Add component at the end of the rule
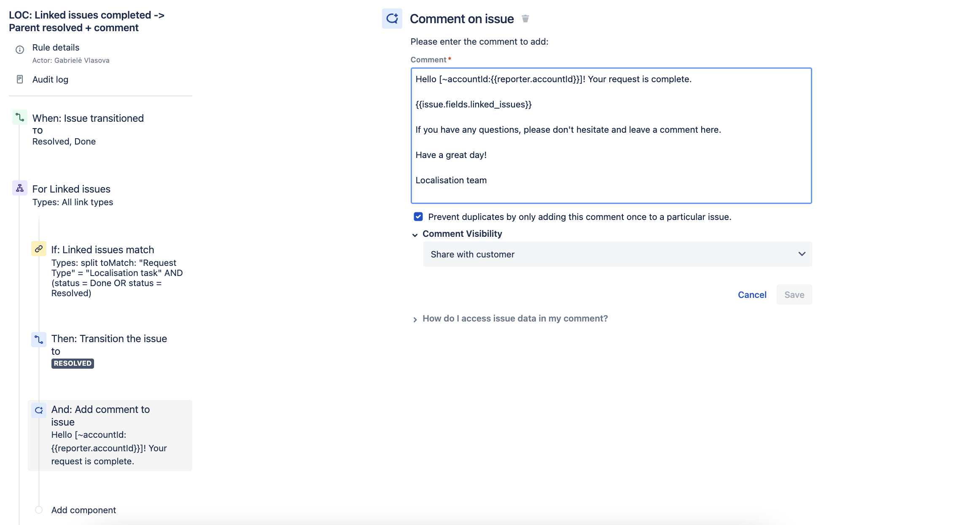Screen dimensions: 980x525 tap(83, 510)
